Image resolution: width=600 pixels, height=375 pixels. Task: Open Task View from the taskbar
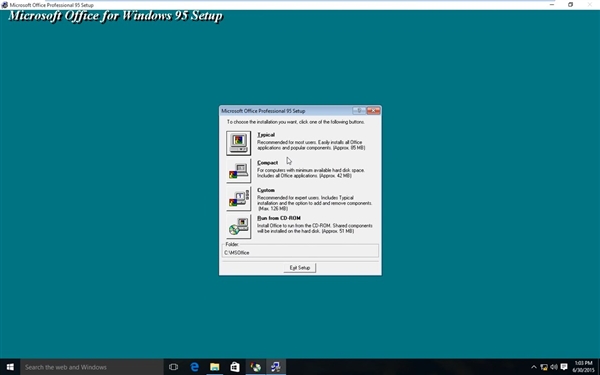tap(173, 367)
